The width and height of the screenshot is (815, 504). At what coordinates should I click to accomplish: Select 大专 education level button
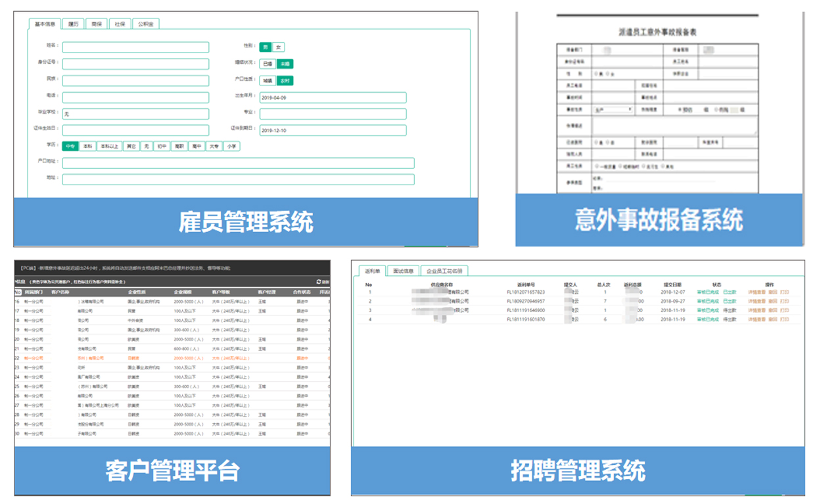click(214, 147)
